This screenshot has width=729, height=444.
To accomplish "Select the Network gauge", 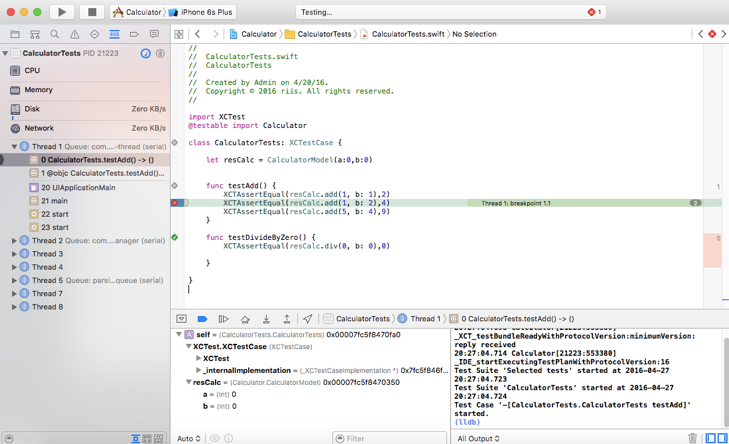I will pos(85,128).
